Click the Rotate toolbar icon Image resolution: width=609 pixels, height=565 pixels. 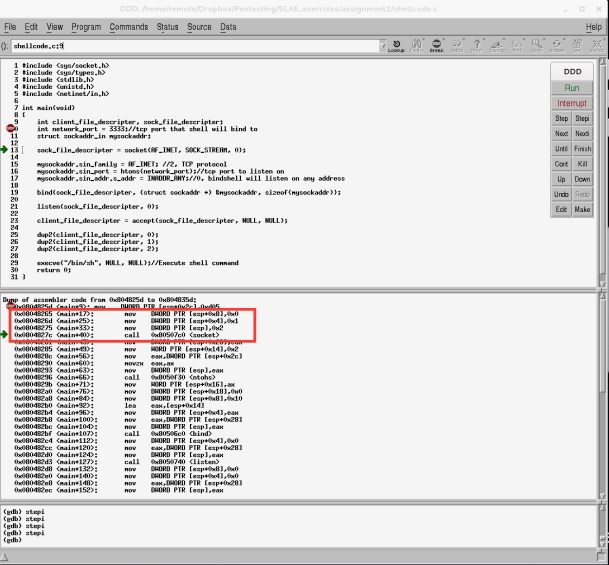(557, 45)
